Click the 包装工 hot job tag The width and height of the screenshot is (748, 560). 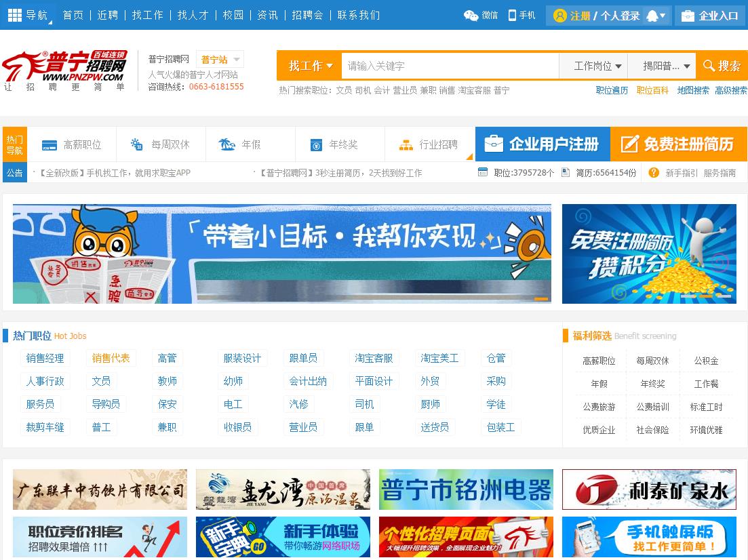click(x=500, y=427)
